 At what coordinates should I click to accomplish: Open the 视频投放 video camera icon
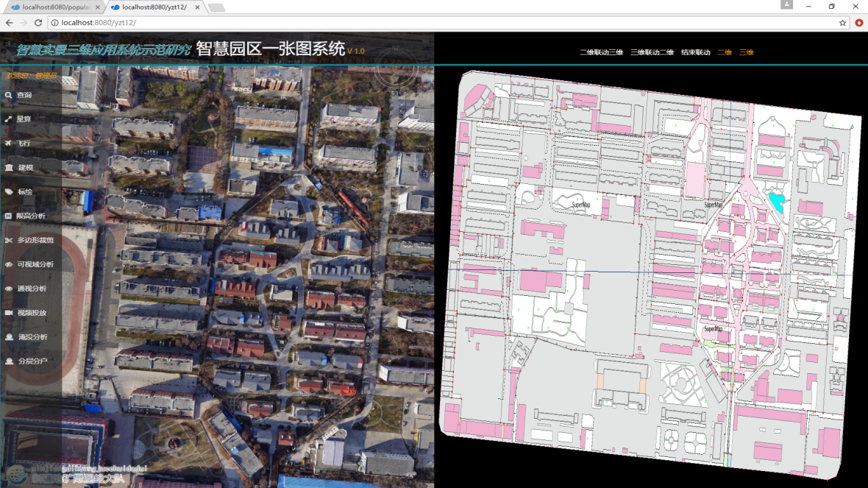tap(9, 313)
